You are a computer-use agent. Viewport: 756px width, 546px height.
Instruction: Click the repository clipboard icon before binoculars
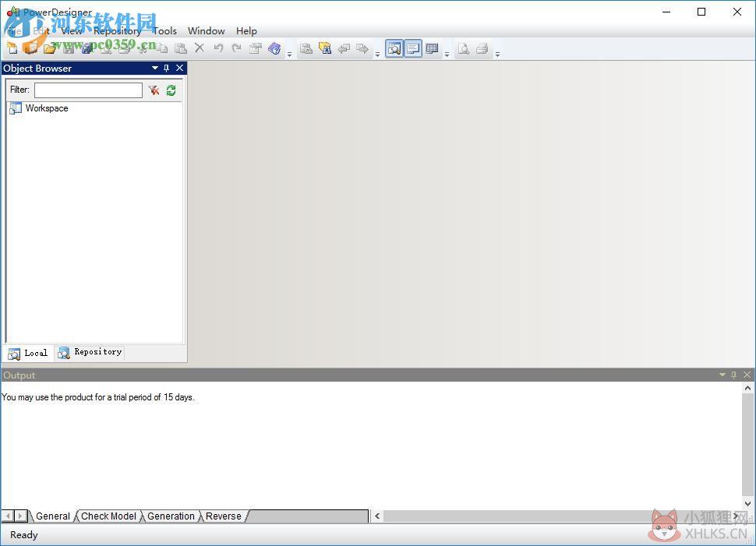[306, 48]
